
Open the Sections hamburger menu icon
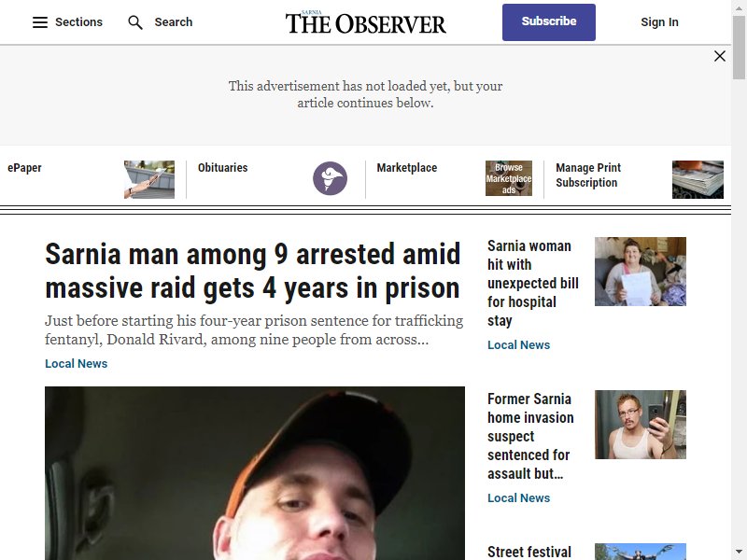[x=40, y=22]
